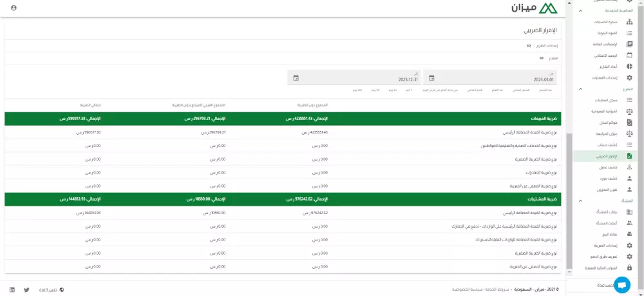Click the الميزانية العمومية scales icon
The height and width of the screenshot is (296, 644).
click(x=629, y=112)
